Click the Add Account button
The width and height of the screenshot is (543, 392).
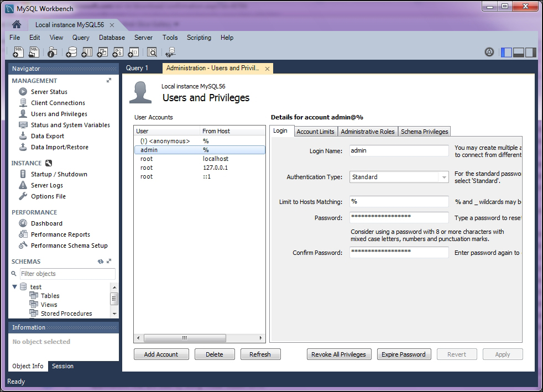point(161,354)
